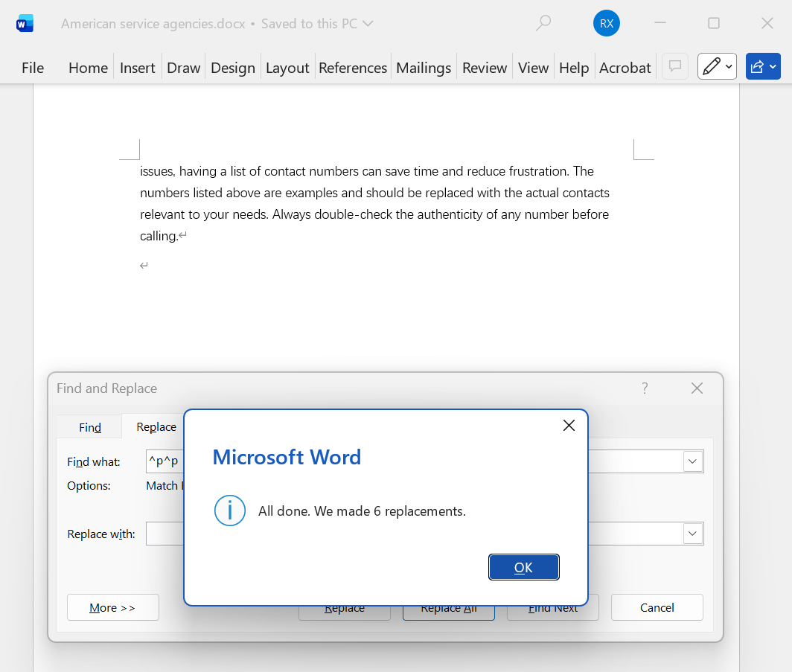Click OK to dismiss the replacements message
The image size is (792, 672).
click(x=523, y=566)
